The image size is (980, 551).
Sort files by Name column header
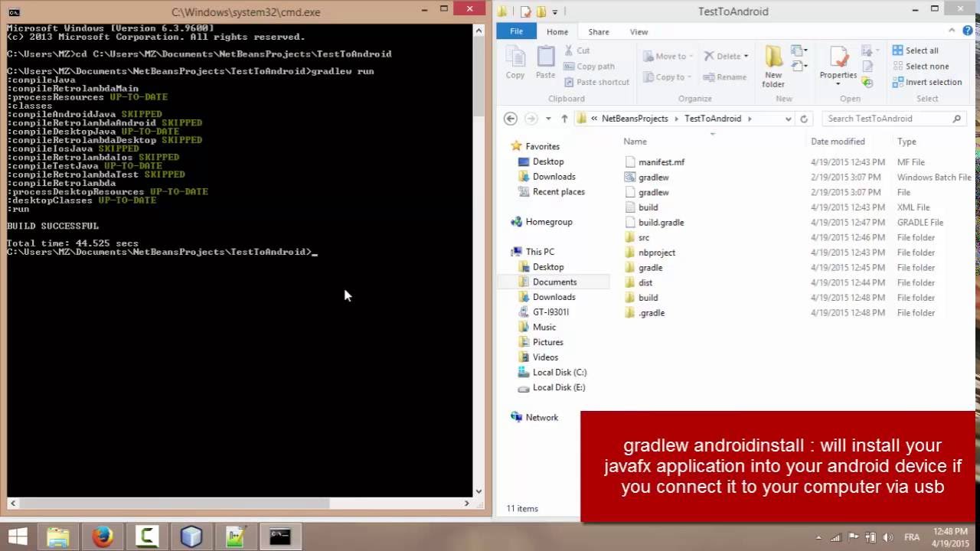click(635, 142)
